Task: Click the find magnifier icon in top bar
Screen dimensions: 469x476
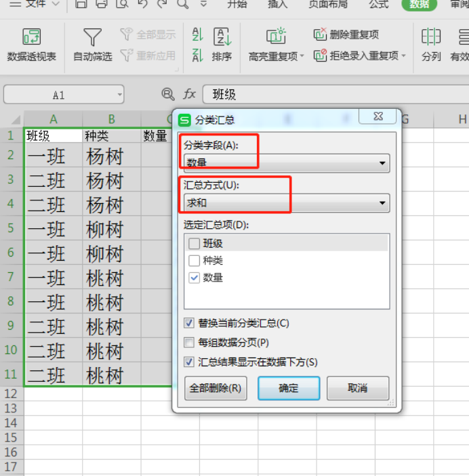Action: 183,3
